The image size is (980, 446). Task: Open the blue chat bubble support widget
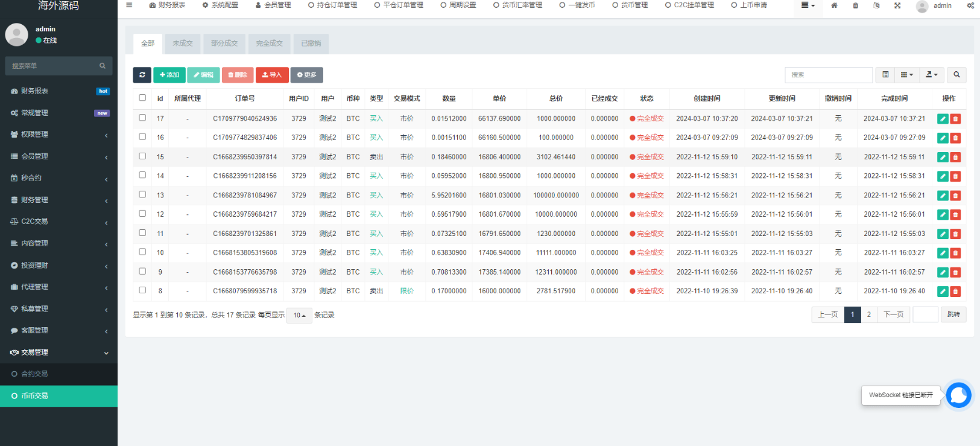coord(958,395)
